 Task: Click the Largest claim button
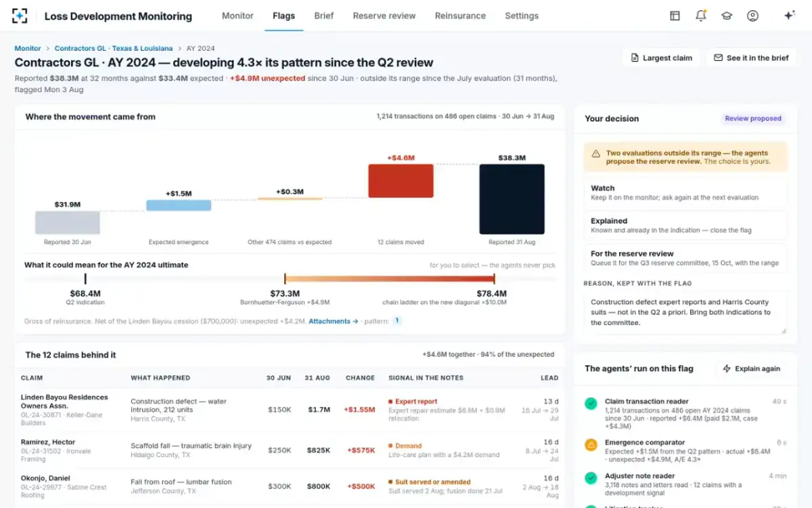(x=661, y=58)
